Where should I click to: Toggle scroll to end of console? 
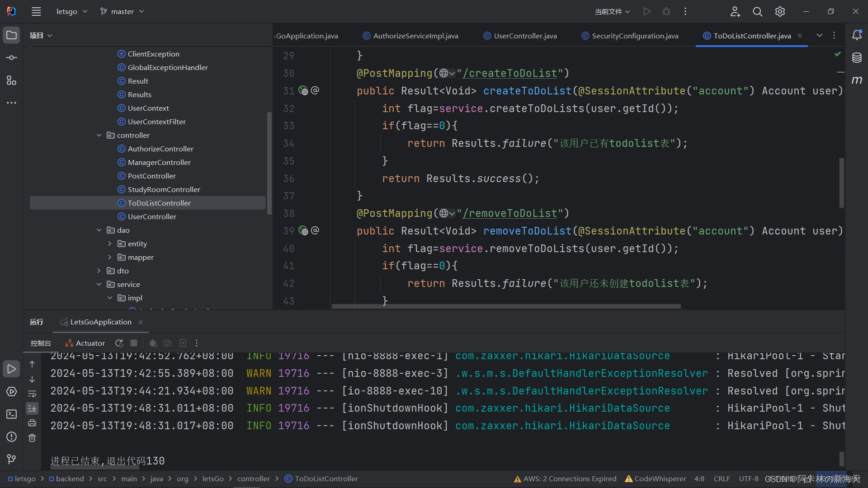(32, 408)
